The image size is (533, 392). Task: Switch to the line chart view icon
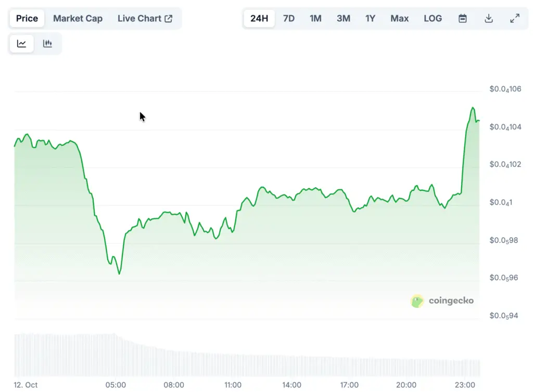[21, 44]
